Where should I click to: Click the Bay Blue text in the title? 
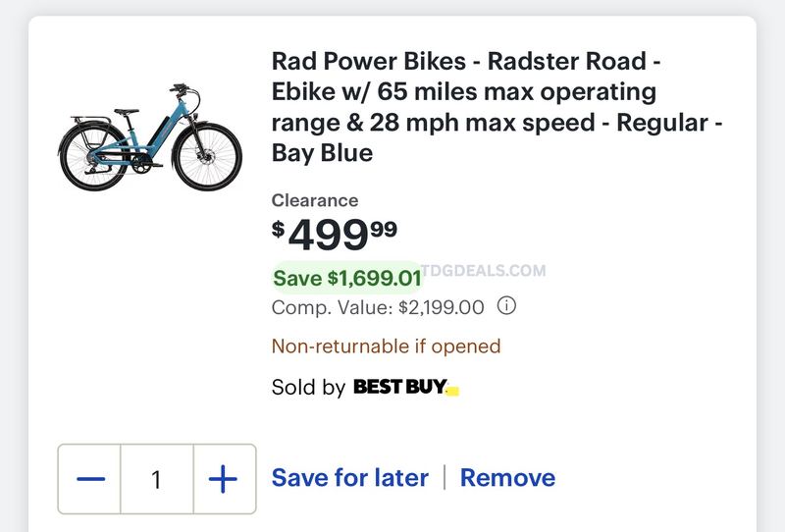pyautogui.click(x=322, y=153)
